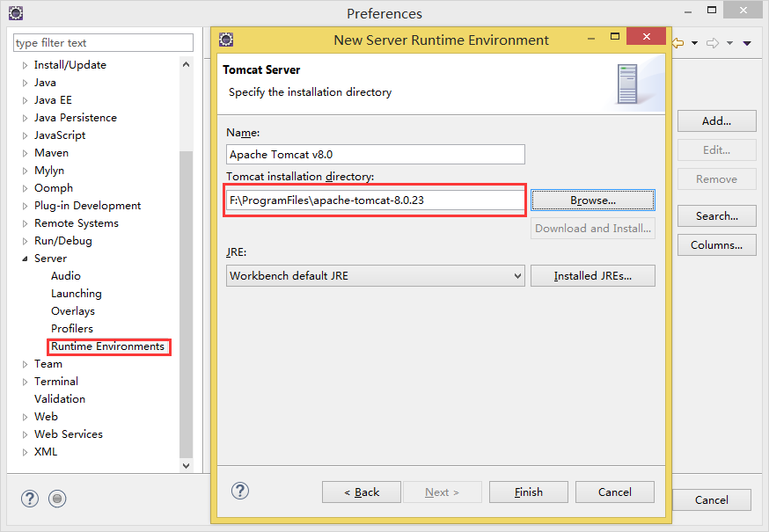Select Runtime Environments in the tree
Viewport: 769px width, 532px height.
click(x=108, y=346)
